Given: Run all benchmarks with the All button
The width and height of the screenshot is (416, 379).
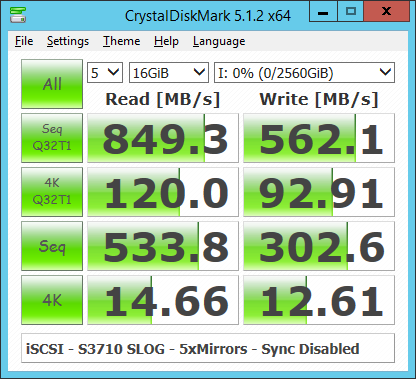Looking at the screenshot, I should (x=52, y=84).
